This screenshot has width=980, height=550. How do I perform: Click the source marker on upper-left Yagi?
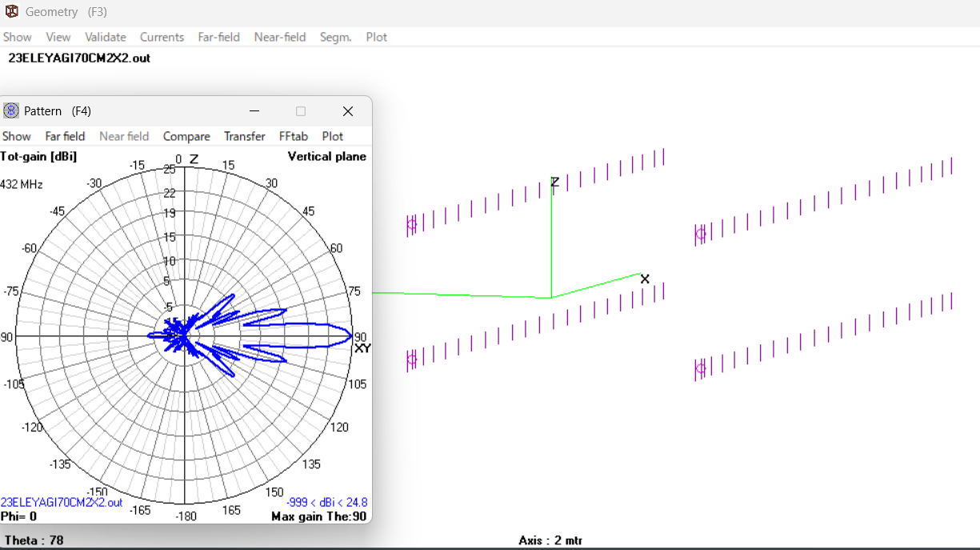[412, 225]
